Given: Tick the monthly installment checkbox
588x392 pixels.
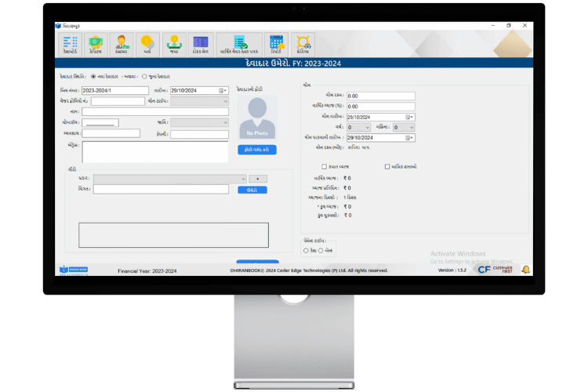Looking at the screenshot, I should pos(387,166).
